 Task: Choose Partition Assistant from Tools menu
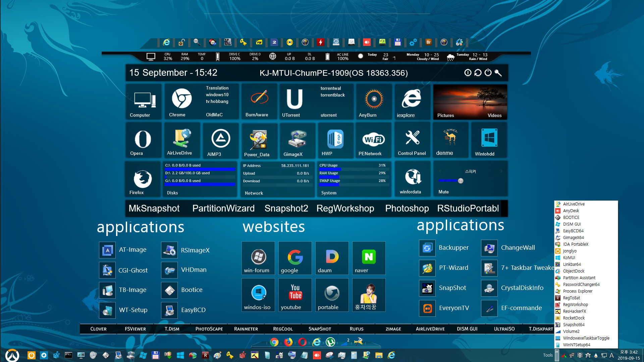tap(586, 278)
